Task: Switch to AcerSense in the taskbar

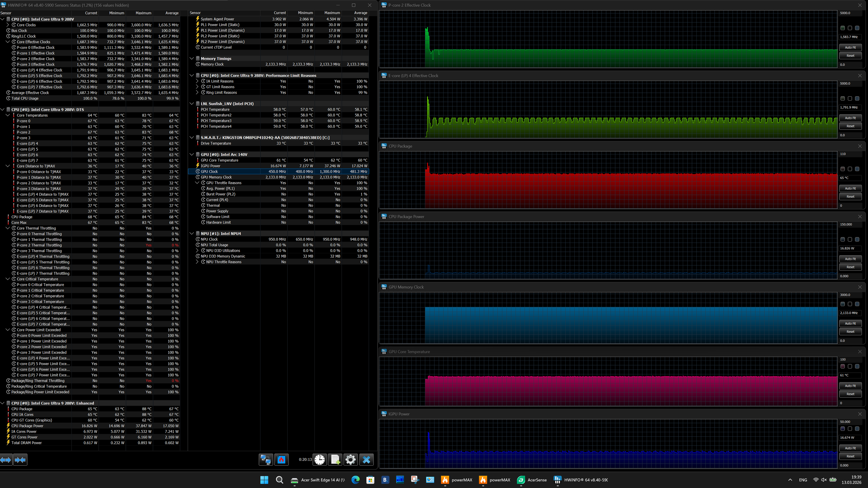Action: pyautogui.click(x=532, y=480)
